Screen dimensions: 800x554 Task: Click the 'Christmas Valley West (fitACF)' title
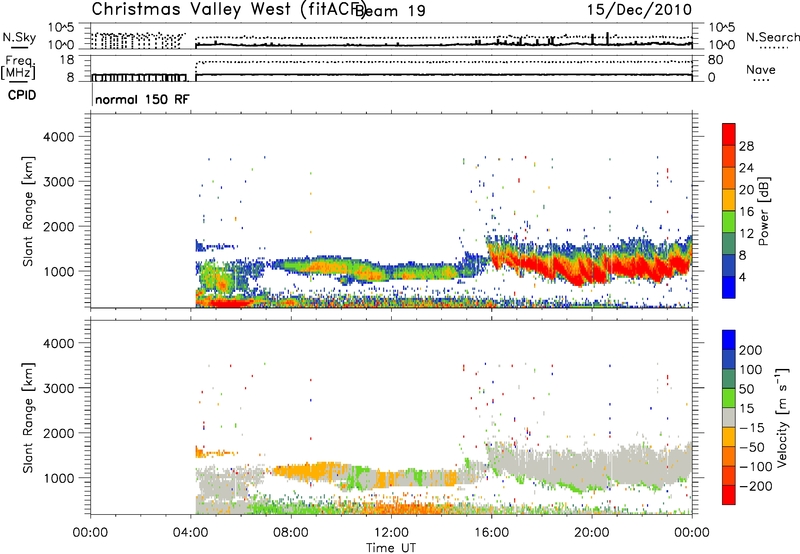[x=228, y=9]
